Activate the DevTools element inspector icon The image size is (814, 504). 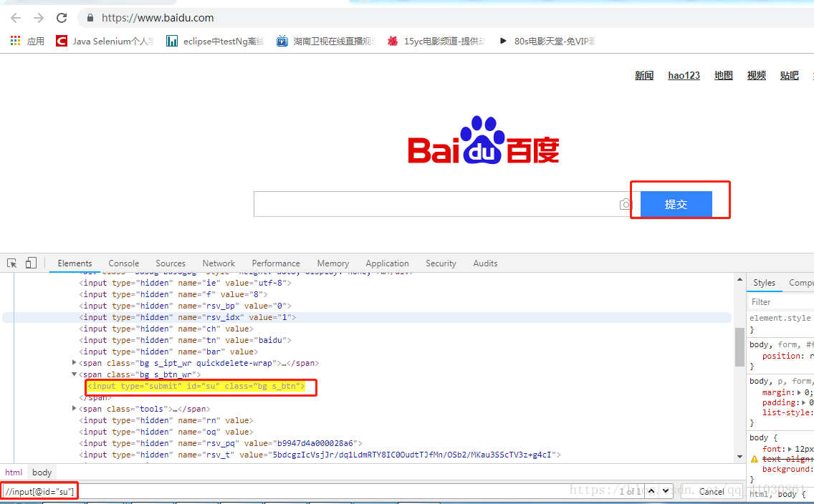(x=12, y=263)
